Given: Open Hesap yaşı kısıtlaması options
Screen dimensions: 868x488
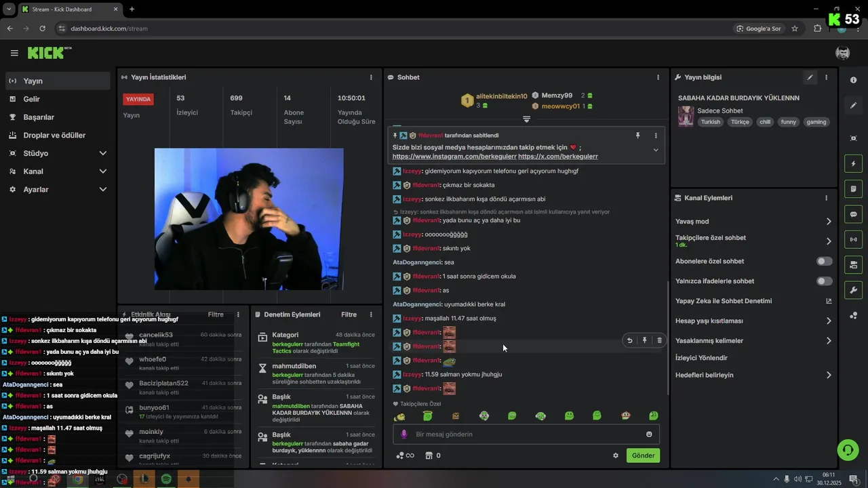Looking at the screenshot, I should [829, 321].
